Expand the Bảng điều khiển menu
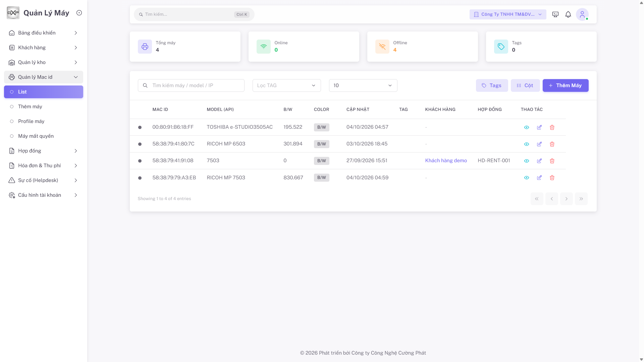 [x=44, y=33]
